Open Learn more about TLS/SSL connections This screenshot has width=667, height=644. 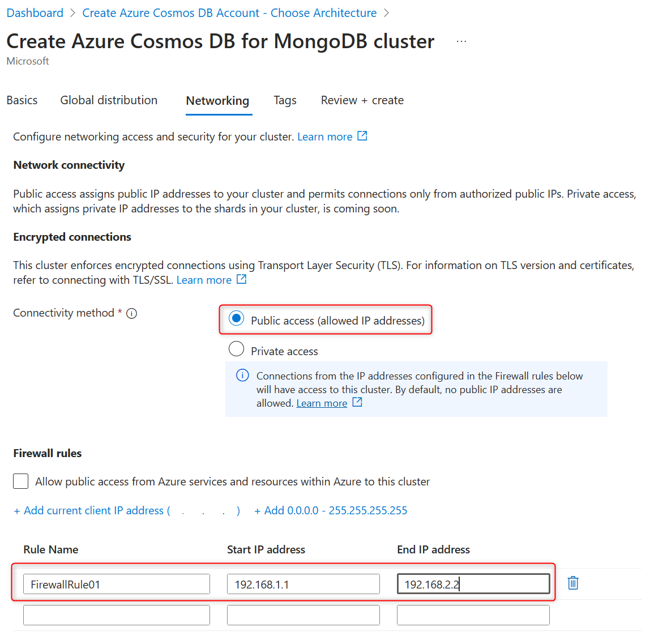(205, 279)
